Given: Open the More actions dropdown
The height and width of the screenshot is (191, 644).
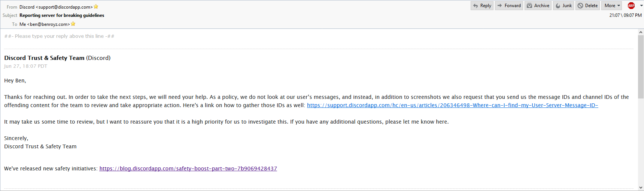Looking at the screenshot, I should [612, 6].
